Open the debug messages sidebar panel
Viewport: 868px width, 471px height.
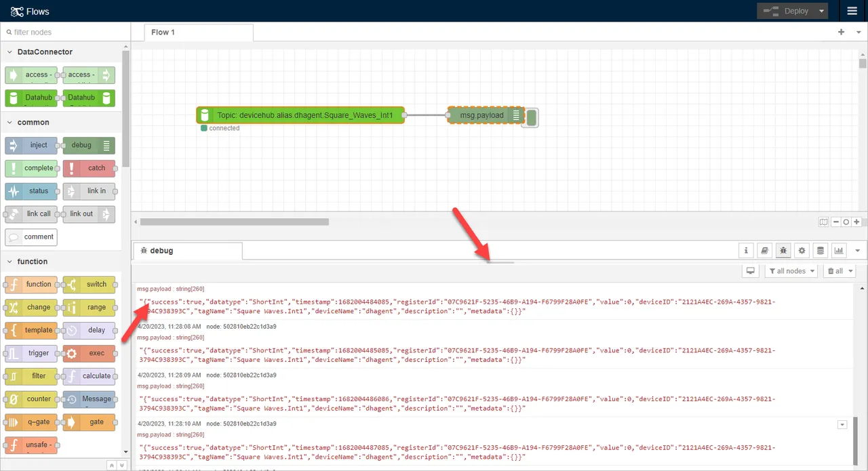pyautogui.click(x=783, y=250)
